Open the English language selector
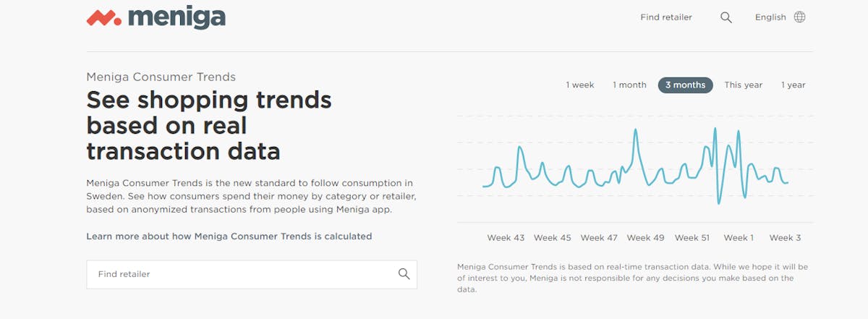Screen dimensions: 868x319 click(x=770, y=17)
